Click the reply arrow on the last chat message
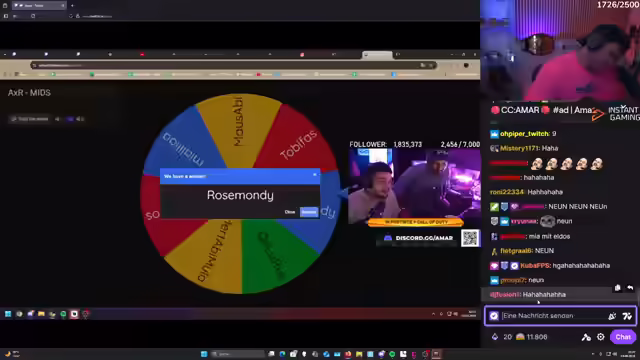The width and height of the screenshot is (640, 360). tap(630, 288)
